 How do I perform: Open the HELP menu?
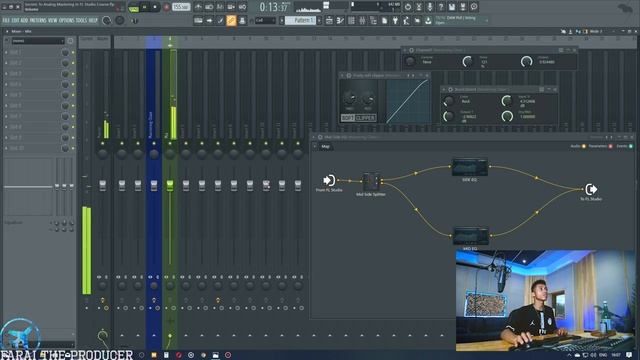pyautogui.click(x=93, y=20)
